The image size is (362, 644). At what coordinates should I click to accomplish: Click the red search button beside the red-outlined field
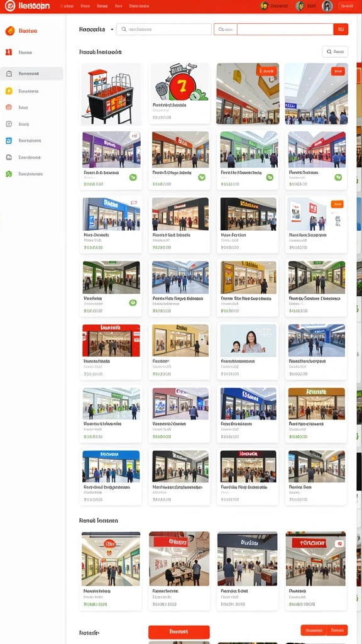tap(341, 29)
